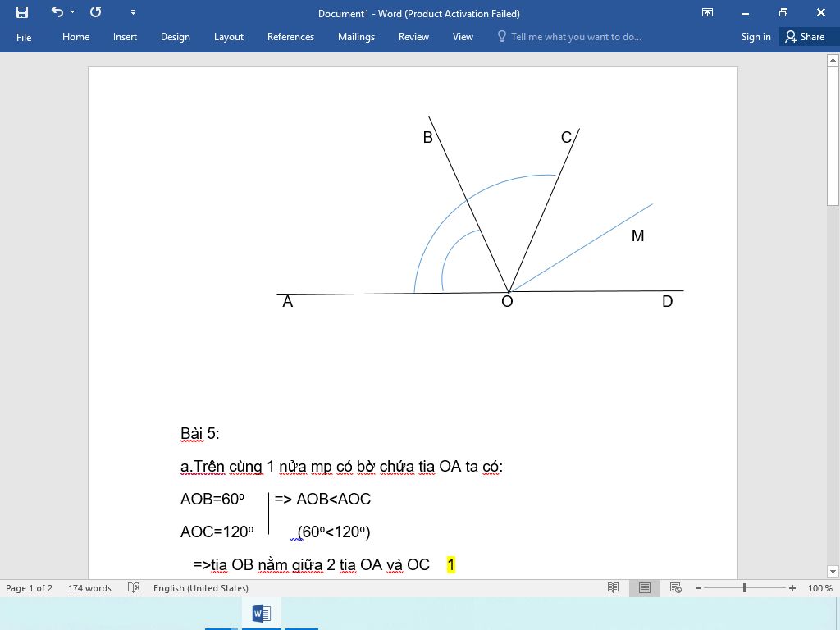Open the Design ribbon tab
This screenshot has width=840, height=630.
coord(176,37)
